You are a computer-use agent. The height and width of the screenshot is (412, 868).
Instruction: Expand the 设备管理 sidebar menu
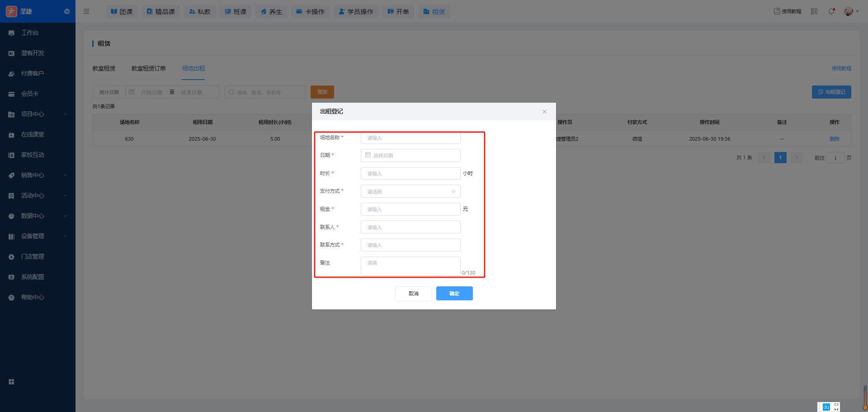tap(38, 236)
